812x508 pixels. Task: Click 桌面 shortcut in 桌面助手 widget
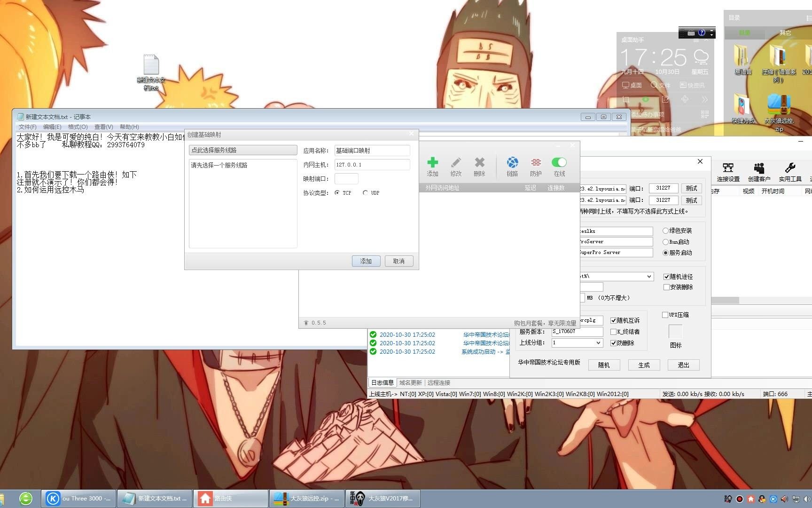coord(632,85)
